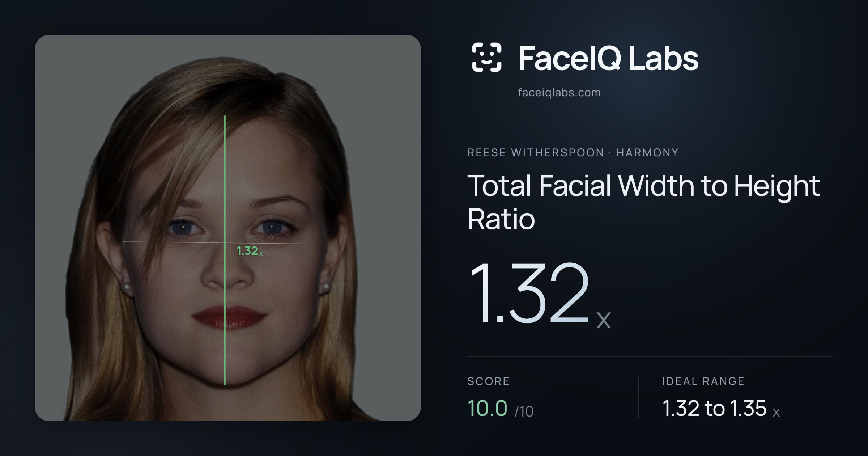The height and width of the screenshot is (456, 868).
Task: Click the IDEAL RANGE label
Action: (703, 381)
